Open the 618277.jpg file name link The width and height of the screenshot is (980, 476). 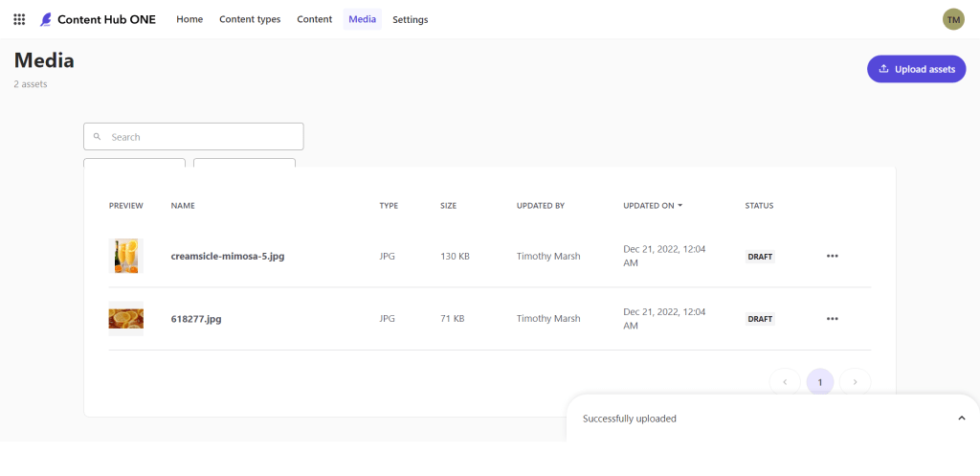pos(196,319)
